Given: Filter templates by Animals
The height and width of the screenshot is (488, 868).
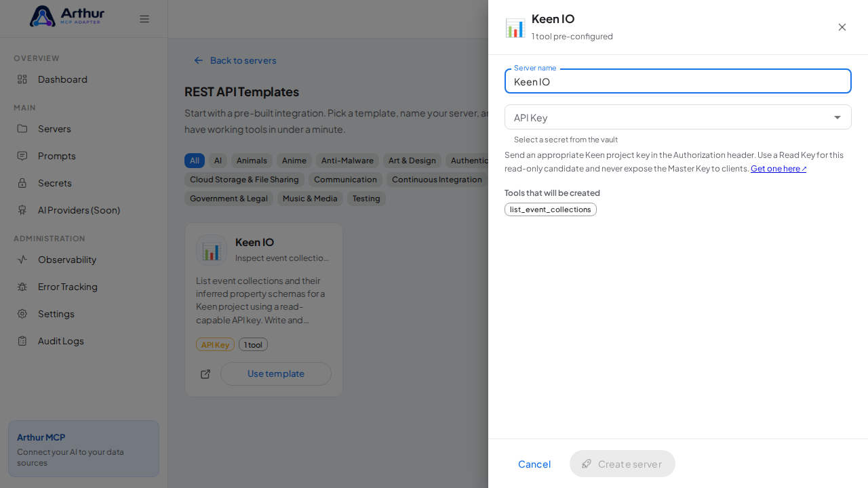Looking at the screenshot, I should (252, 161).
